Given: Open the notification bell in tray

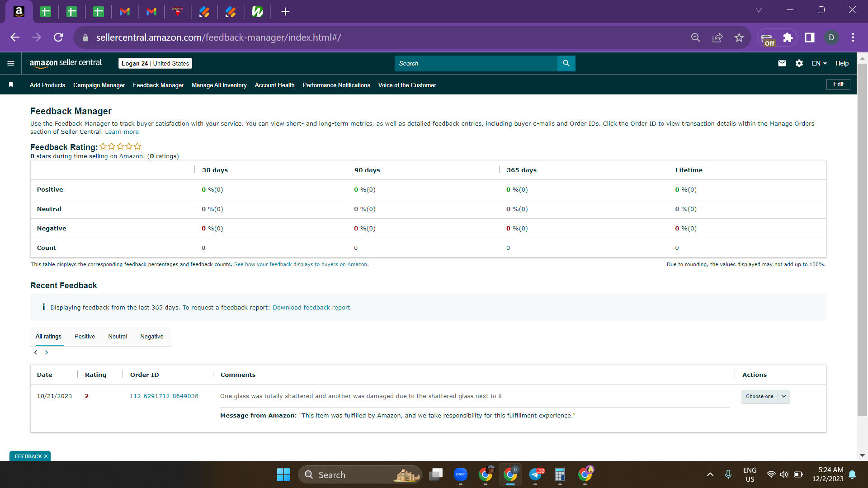Looking at the screenshot, I should [852, 474].
